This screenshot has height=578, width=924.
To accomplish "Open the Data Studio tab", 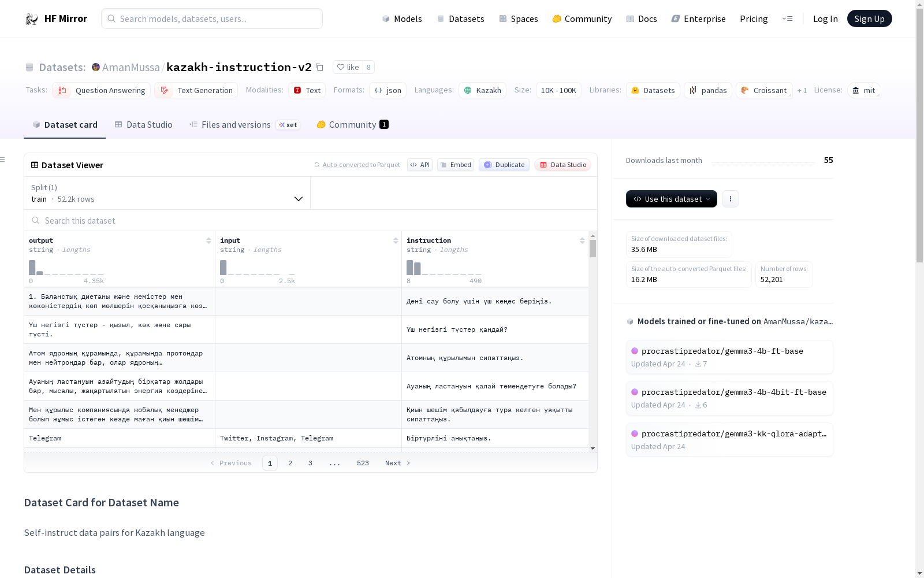I will [143, 124].
